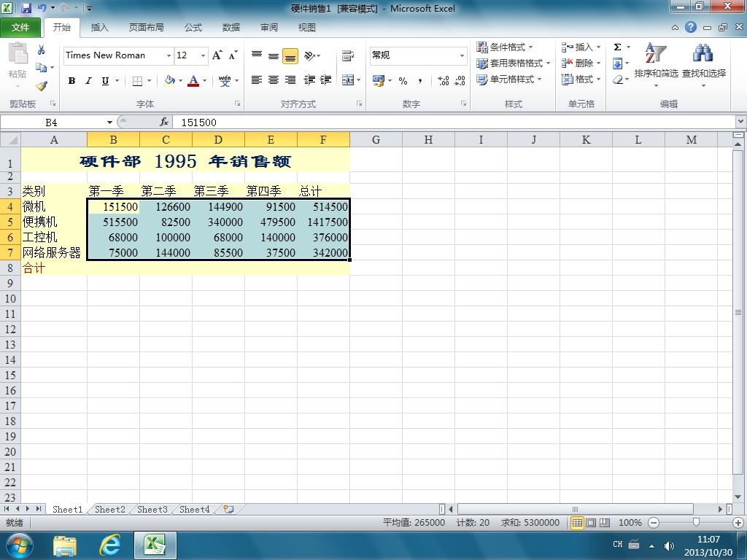Open the Name Box dropdown arrow

click(x=109, y=122)
